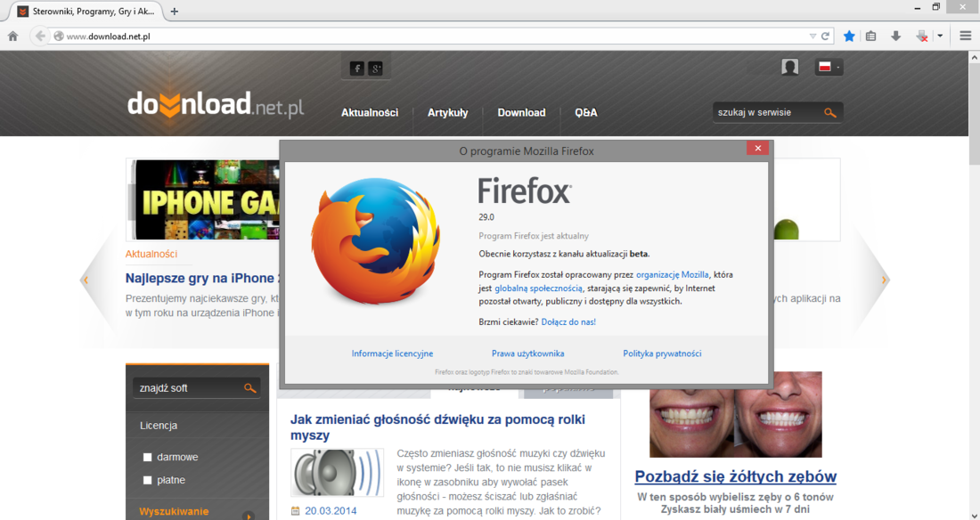
Task: Open the Q&A menu item
Action: pyautogui.click(x=585, y=112)
